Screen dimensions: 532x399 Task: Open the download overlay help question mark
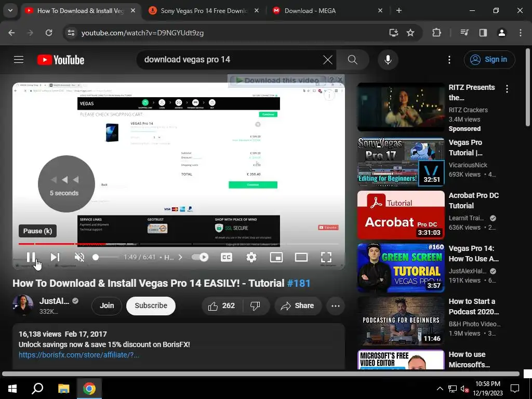331,79
